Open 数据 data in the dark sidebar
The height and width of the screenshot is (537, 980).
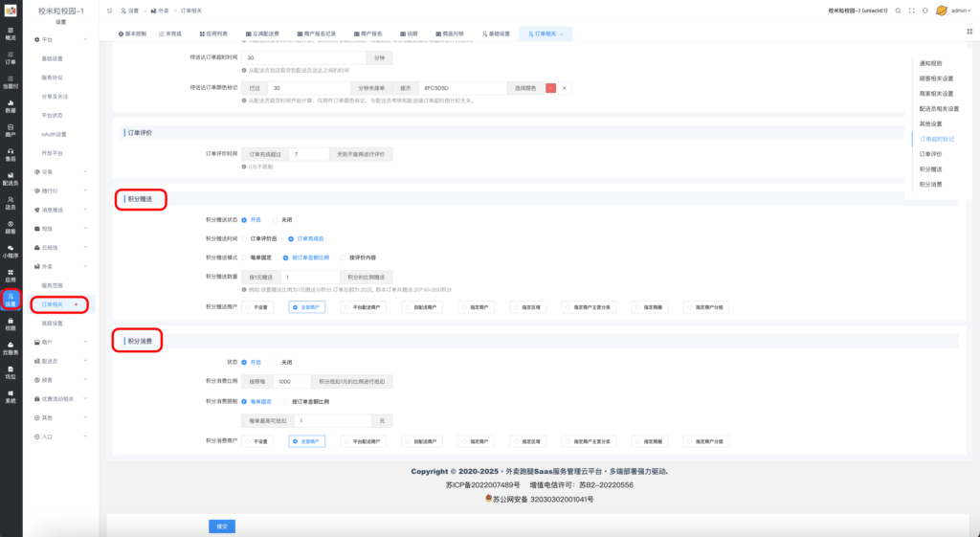11,106
